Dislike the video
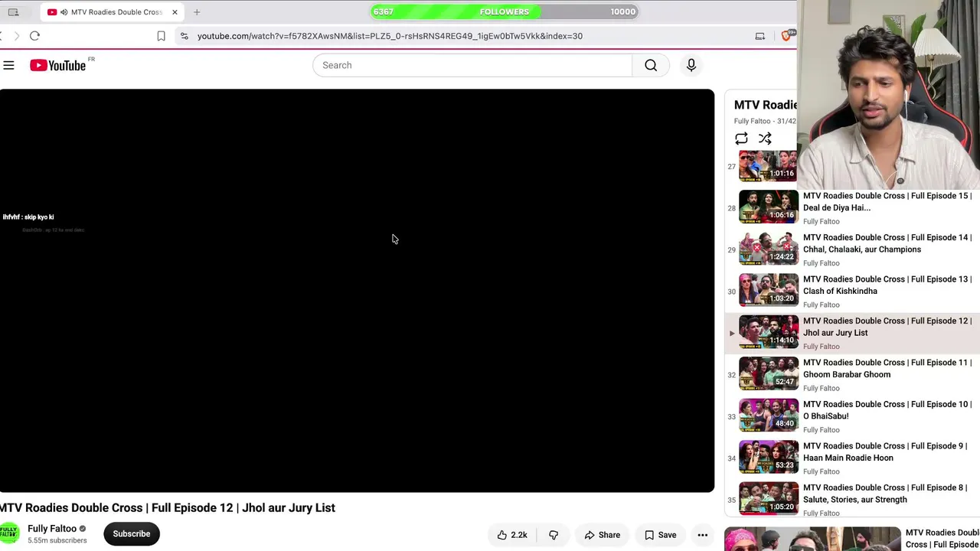980x551 pixels. tap(554, 535)
